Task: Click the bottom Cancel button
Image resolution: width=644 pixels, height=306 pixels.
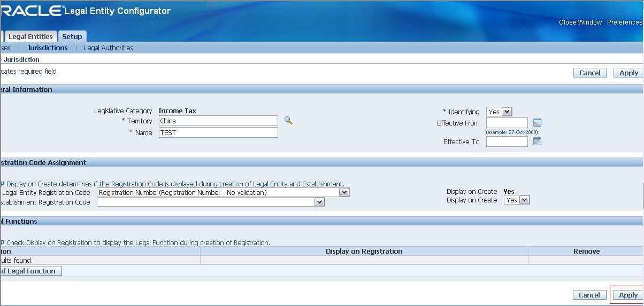Action: pyautogui.click(x=589, y=295)
